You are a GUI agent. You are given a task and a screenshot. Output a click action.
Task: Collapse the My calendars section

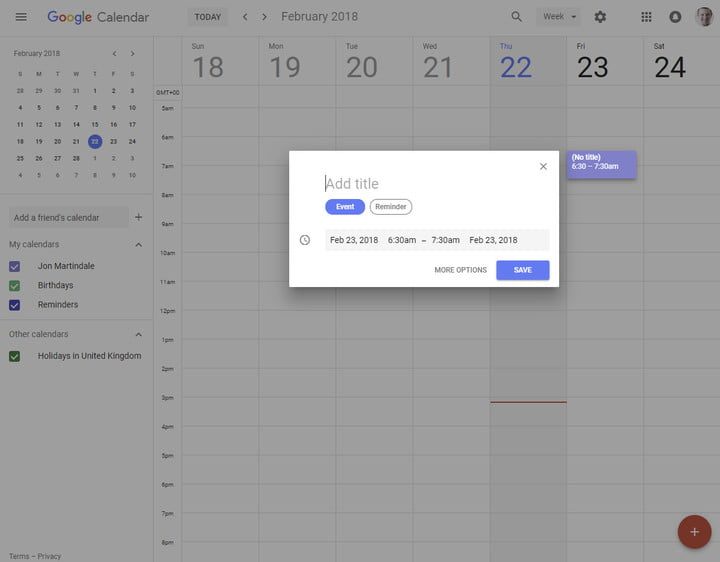pos(138,245)
